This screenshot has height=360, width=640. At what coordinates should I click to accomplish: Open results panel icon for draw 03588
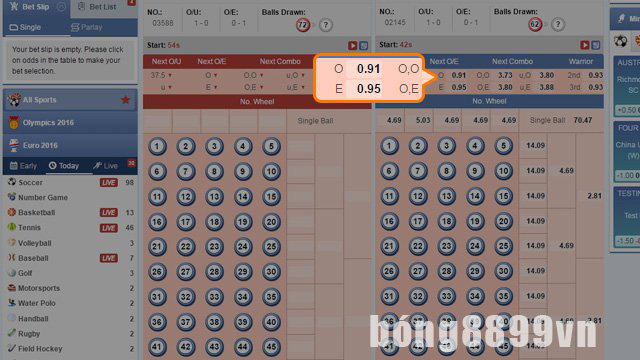point(363,45)
